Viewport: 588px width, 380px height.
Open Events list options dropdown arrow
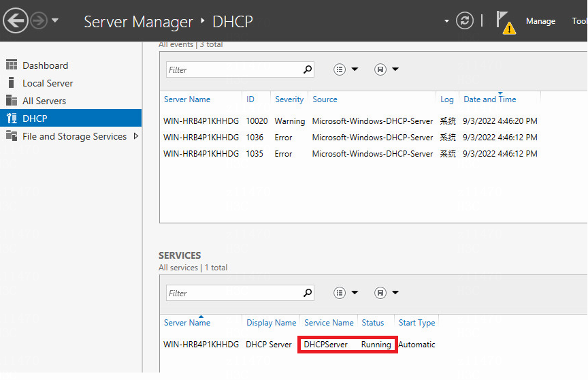tap(355, 69)
